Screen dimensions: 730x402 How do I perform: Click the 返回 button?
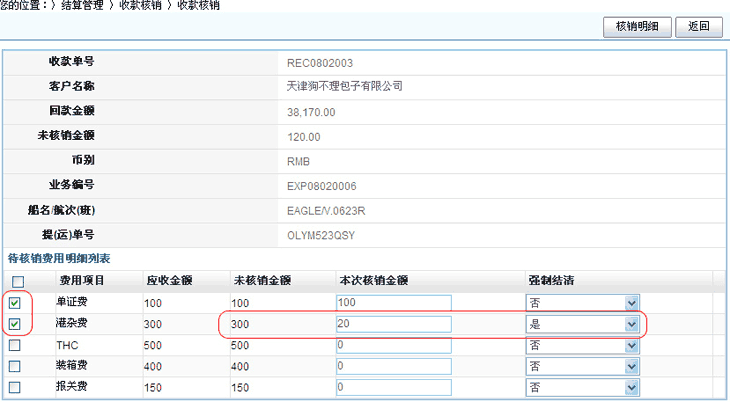coord(699,27)
